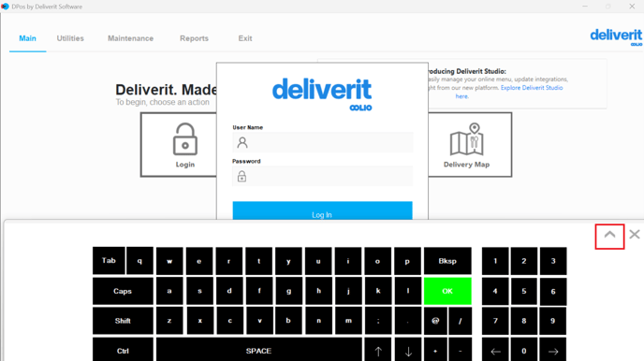Screen dimensions: 644x361
Task: Tap the a key
Action: click(x=169, y=291)
